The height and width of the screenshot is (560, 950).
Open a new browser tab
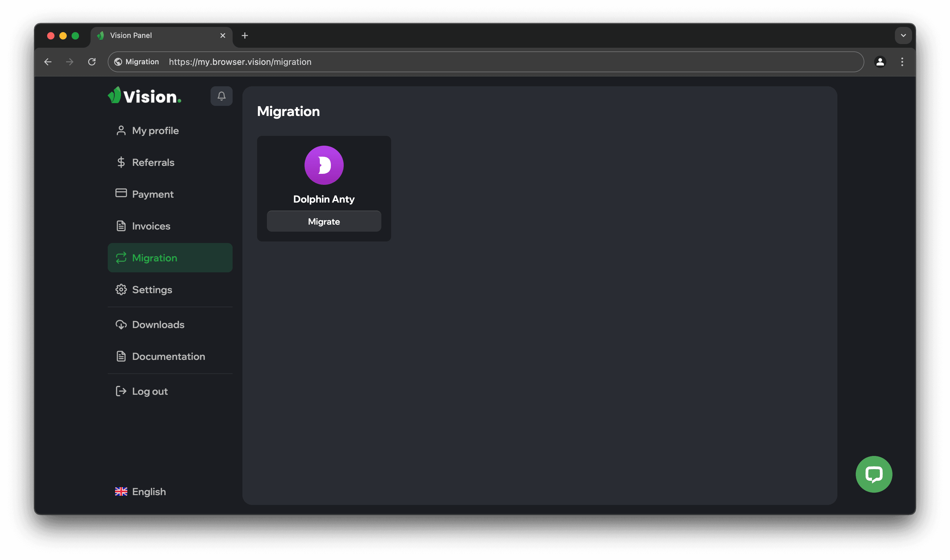(245, 35)
